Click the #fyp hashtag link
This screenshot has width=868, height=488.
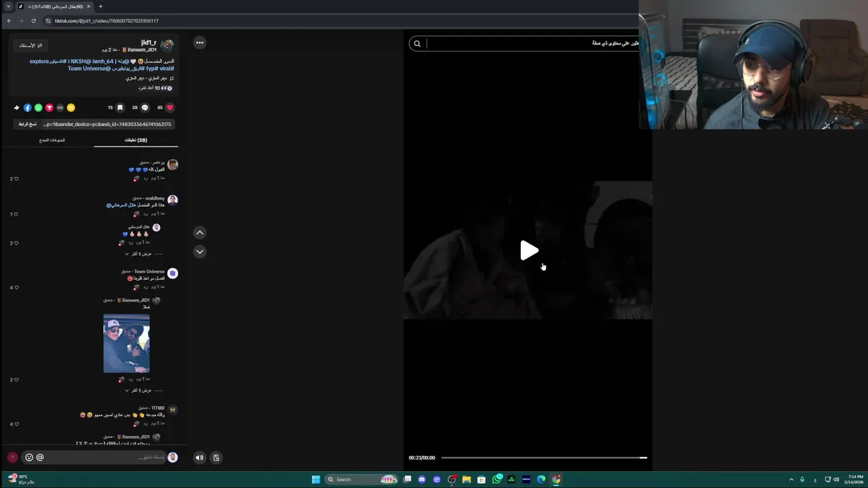click(152, 68)
